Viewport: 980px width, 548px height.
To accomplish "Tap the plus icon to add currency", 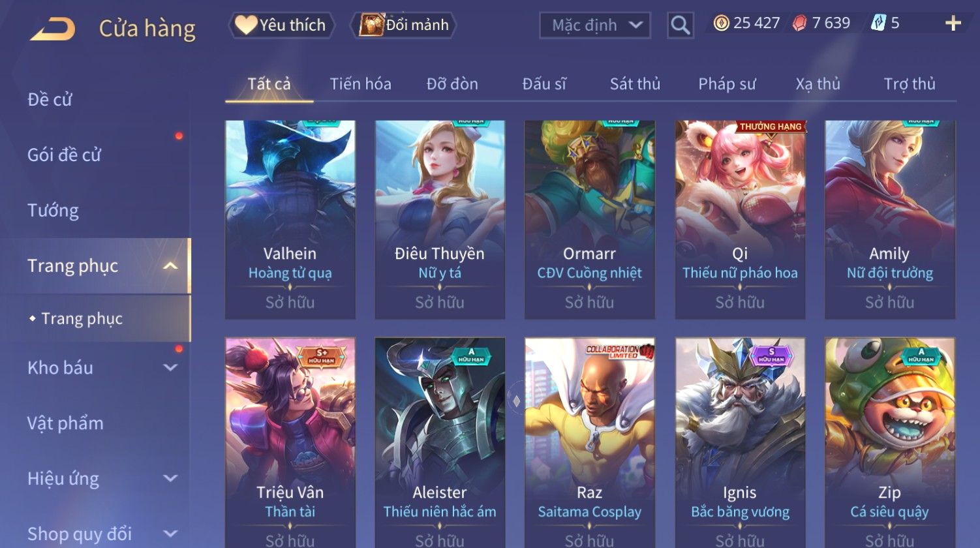I will 953,23.
